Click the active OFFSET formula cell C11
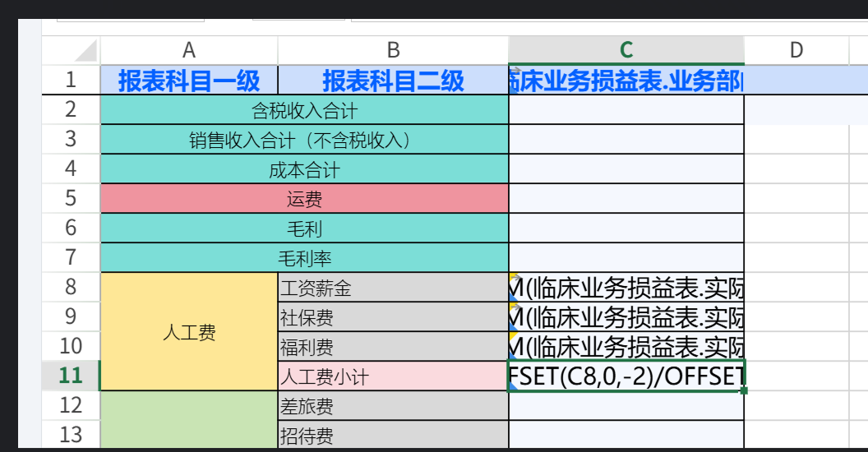This screenshot has width=868, height=452. pyautogui.click(x=626, y=376)
